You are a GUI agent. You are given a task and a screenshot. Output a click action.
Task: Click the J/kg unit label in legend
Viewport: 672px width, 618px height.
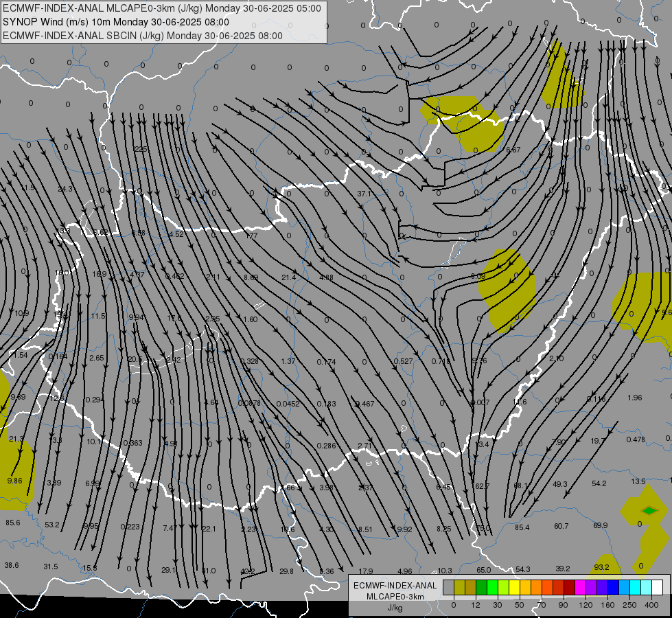tap(395, 608)
